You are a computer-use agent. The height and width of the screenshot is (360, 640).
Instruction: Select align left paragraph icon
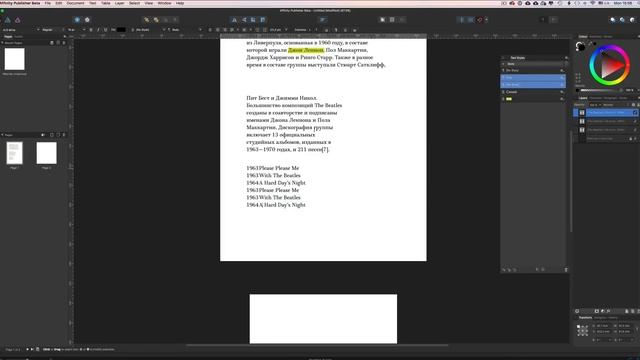pos(210,30)
